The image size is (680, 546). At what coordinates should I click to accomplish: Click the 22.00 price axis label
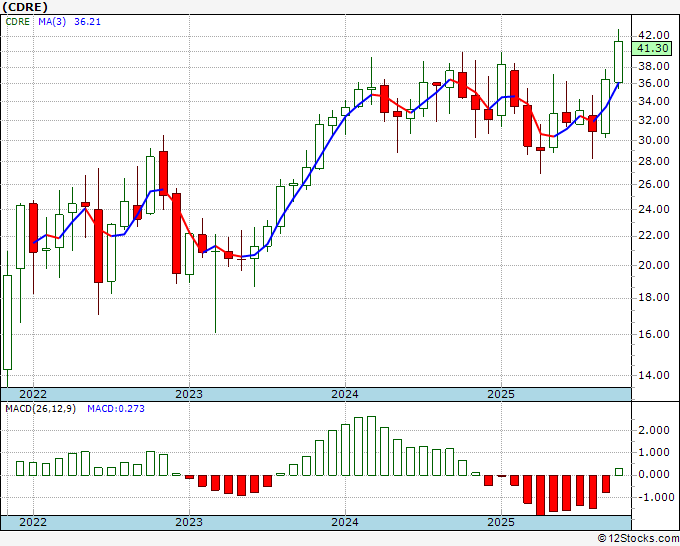tap(654, 235)
